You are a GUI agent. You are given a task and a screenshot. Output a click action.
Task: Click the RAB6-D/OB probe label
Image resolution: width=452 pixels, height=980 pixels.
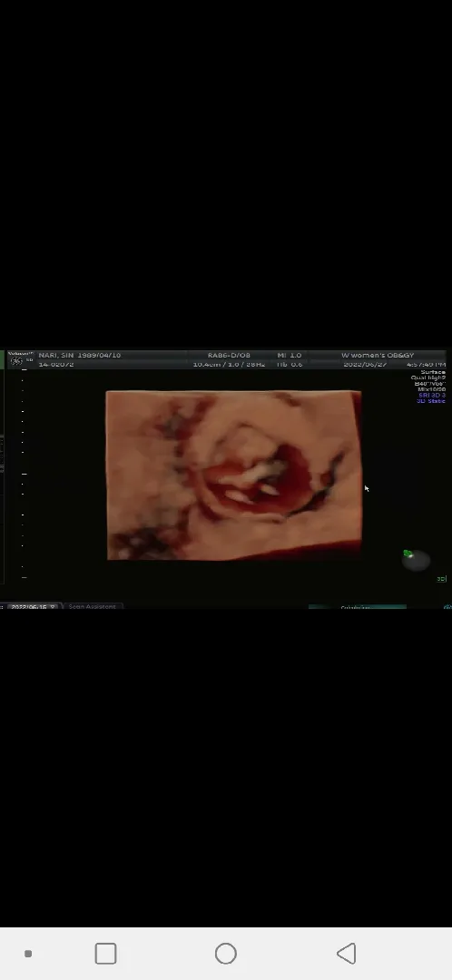(x=229, y=355)
